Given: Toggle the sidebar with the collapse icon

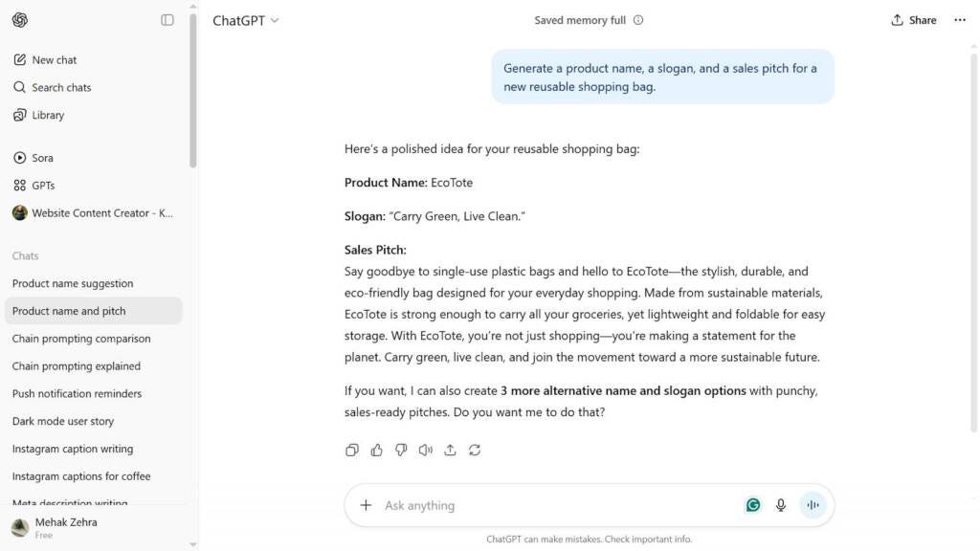Looking at the screenshot, I should [x=167, y=20].
